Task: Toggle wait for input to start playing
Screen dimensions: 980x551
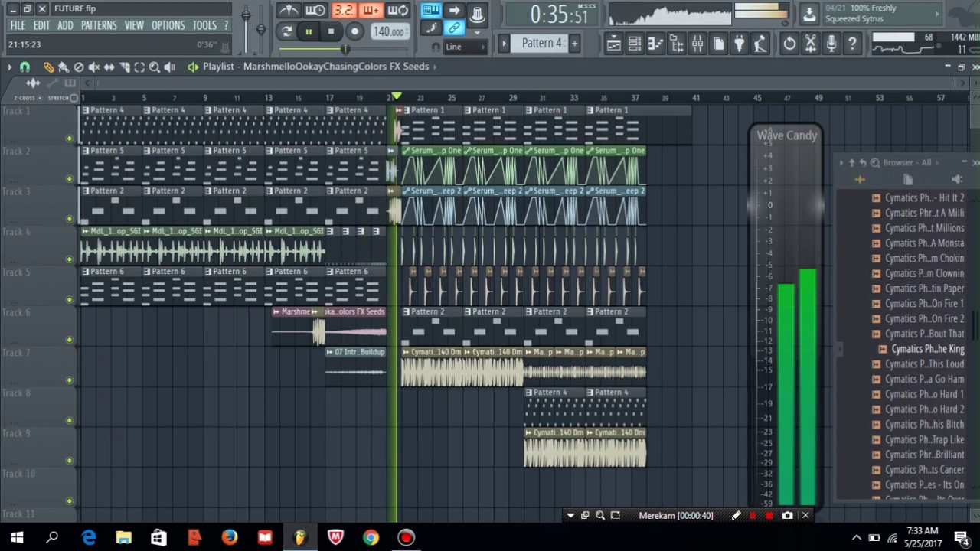Action: coord(315,10)
